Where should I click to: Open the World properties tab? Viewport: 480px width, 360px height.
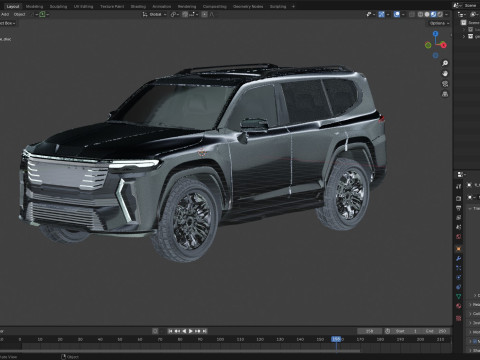(x=459, y=237)
